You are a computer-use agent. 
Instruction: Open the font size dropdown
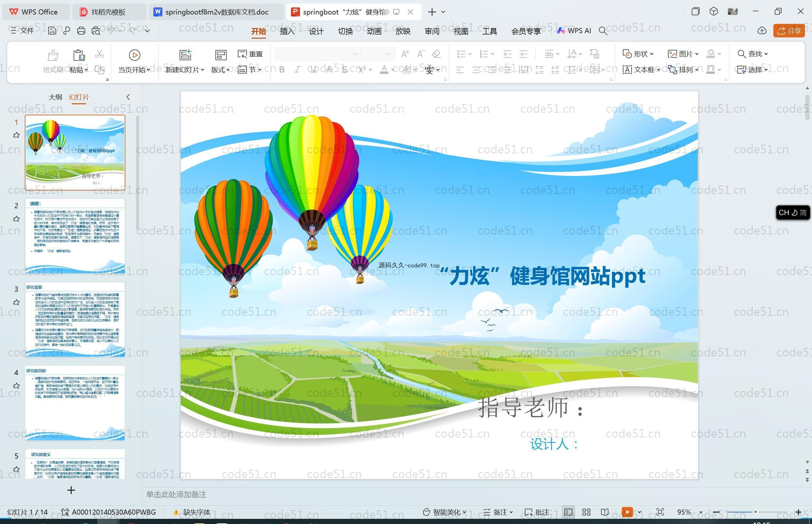pyautogui.click(x=388, y=54)
